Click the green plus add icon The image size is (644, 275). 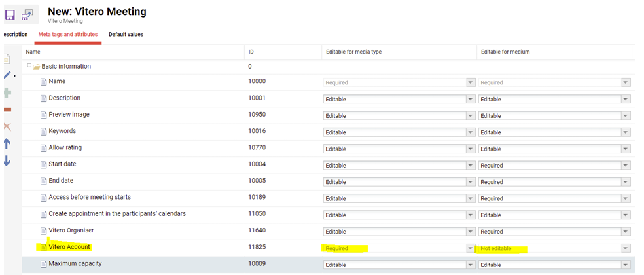[x=7, y=93]
